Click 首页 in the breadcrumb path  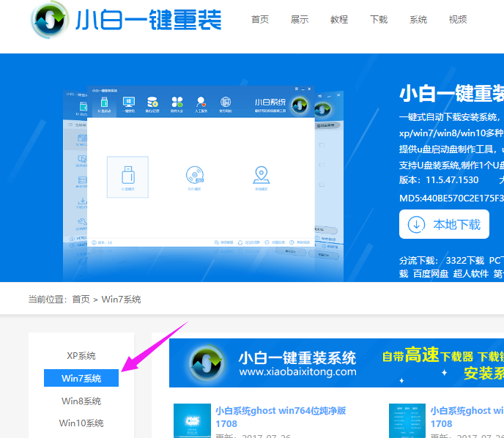81,300
